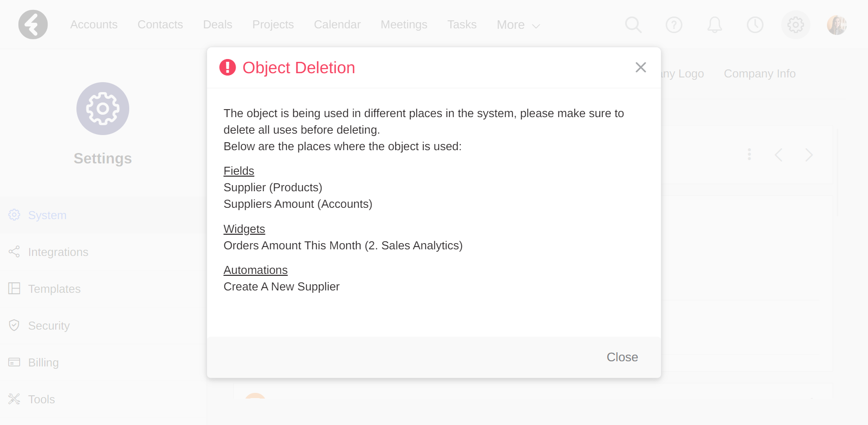868x425 pixels.
Task: Click the Templates layout icon
Action: click(14, 289)
